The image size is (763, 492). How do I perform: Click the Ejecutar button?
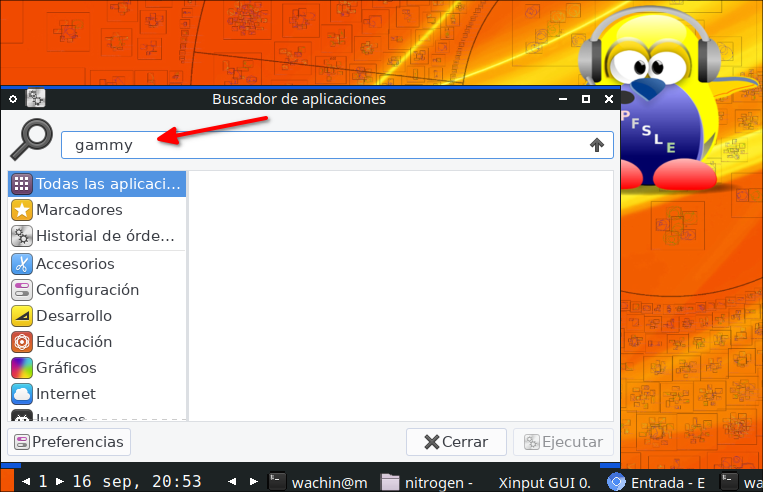tap(563, 442)
